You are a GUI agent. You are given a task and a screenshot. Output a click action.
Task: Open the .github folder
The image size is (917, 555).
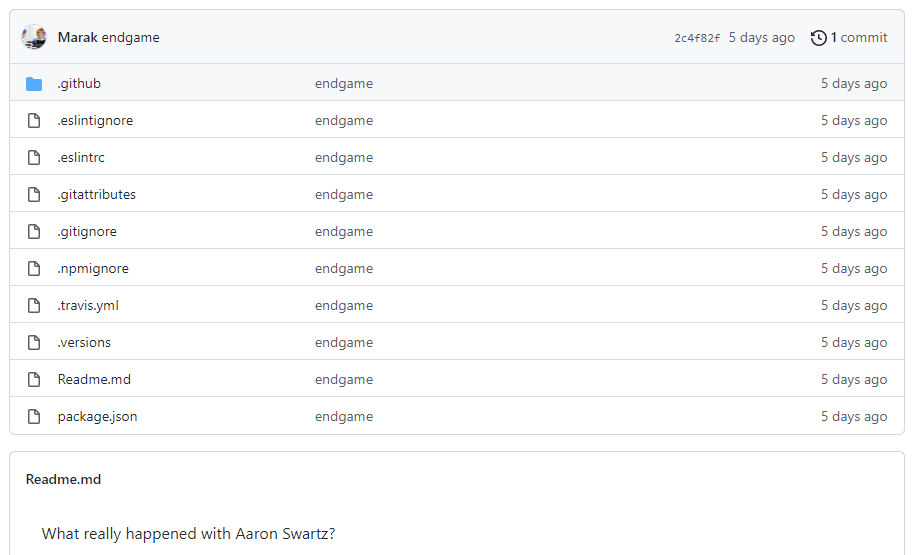79,84
